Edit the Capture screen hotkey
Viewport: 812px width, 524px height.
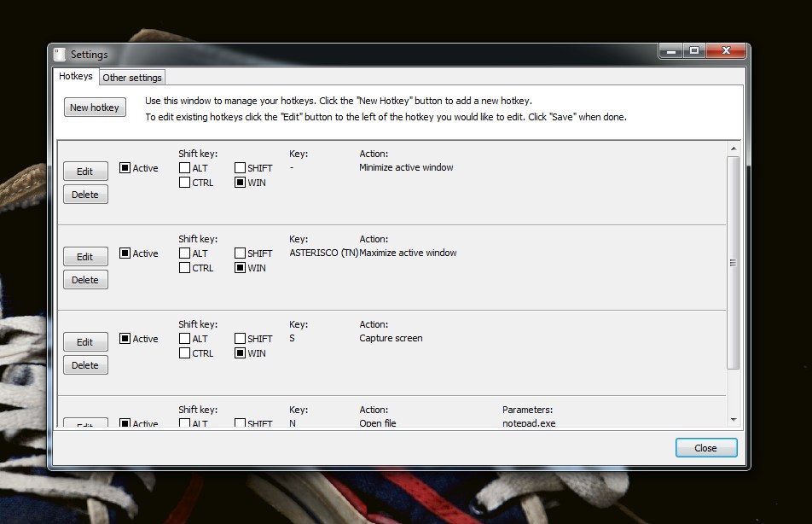85,342
